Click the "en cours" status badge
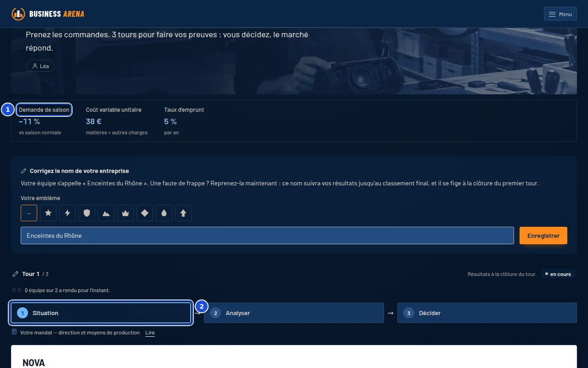 (x=558, y=274)
